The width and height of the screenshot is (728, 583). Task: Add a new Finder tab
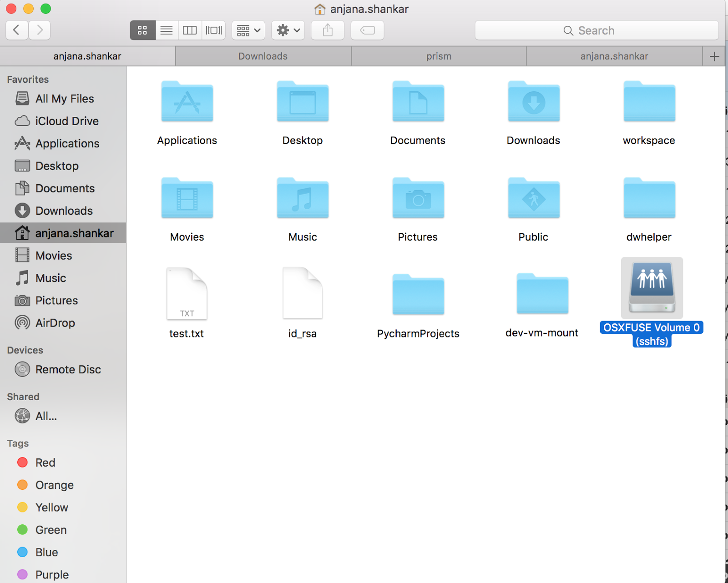pyautogui.click(x=714, y=56)
